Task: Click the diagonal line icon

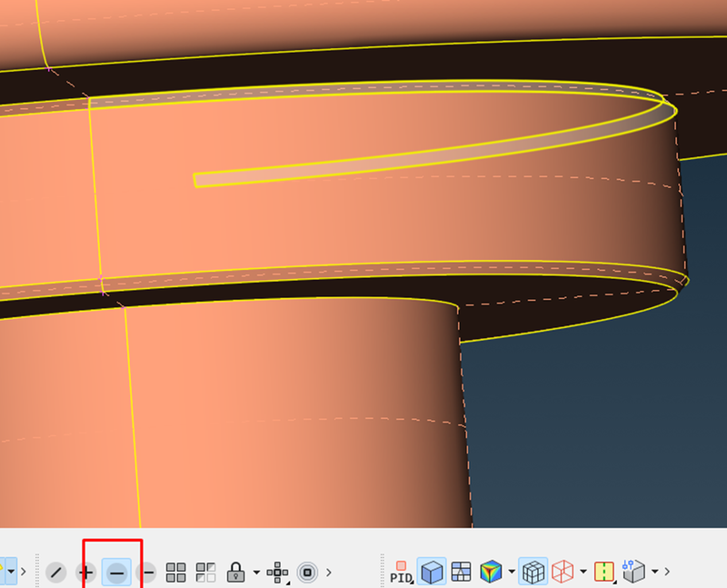Action: click(56, 573)
